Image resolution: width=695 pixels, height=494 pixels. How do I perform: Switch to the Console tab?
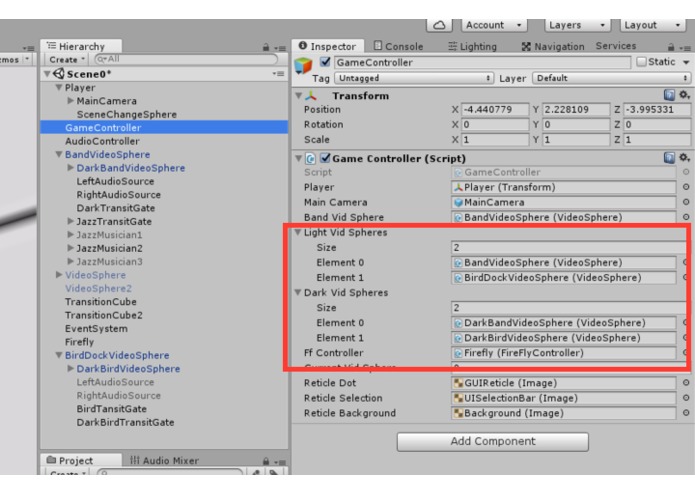(398, 46)
